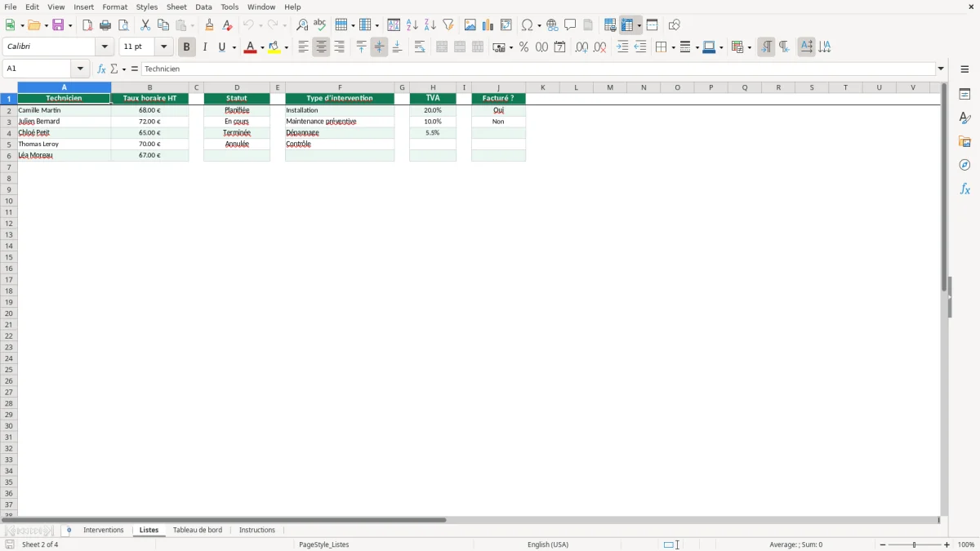Clone formatting with the paintbrush icon
This screenshot has width=980, height=551.
coord(210,25)
